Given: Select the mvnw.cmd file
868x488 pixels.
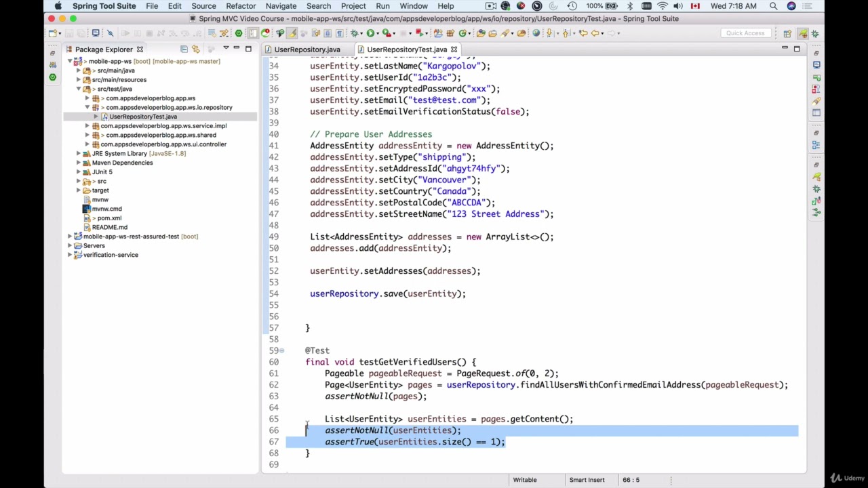Looking at the screenshot, I should click(106, 209).
